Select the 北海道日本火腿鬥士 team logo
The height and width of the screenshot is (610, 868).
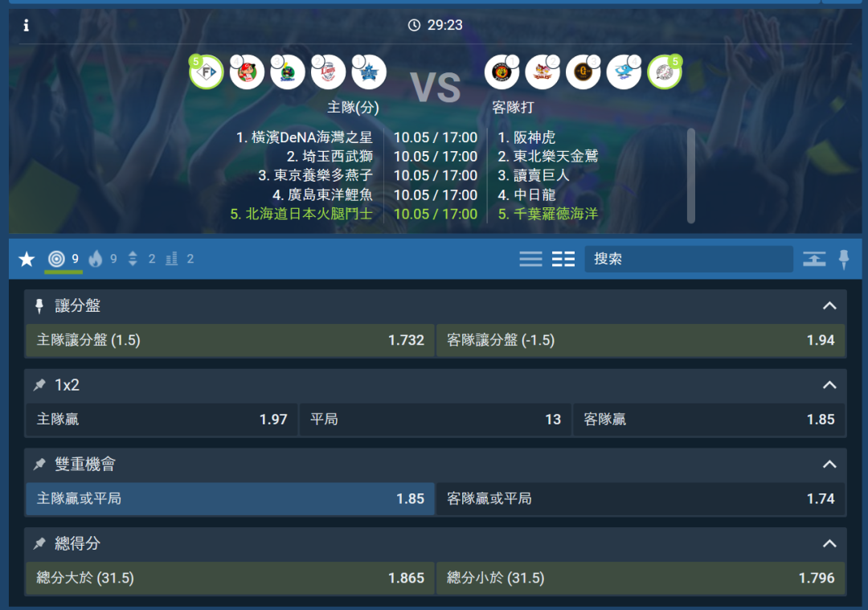pyautogui.click(x=207, y=72)
